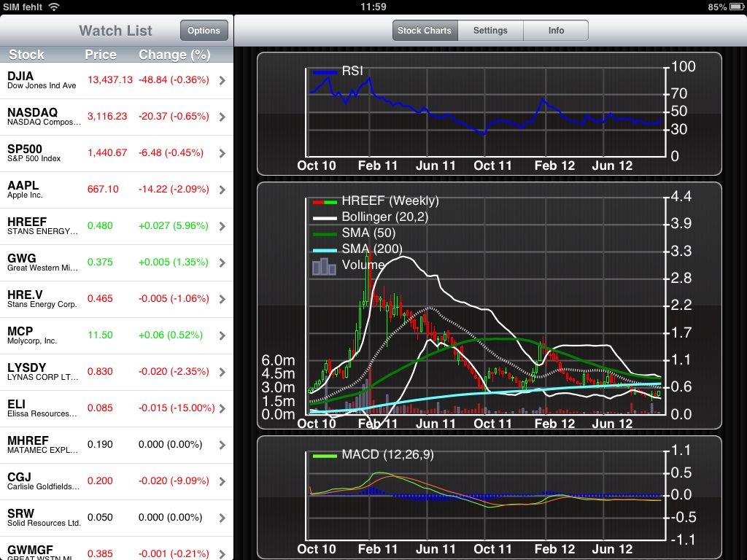This screenshot has width=747, height=560.
Task: Click the Bollinger white legend line
Action: point(325,217)
